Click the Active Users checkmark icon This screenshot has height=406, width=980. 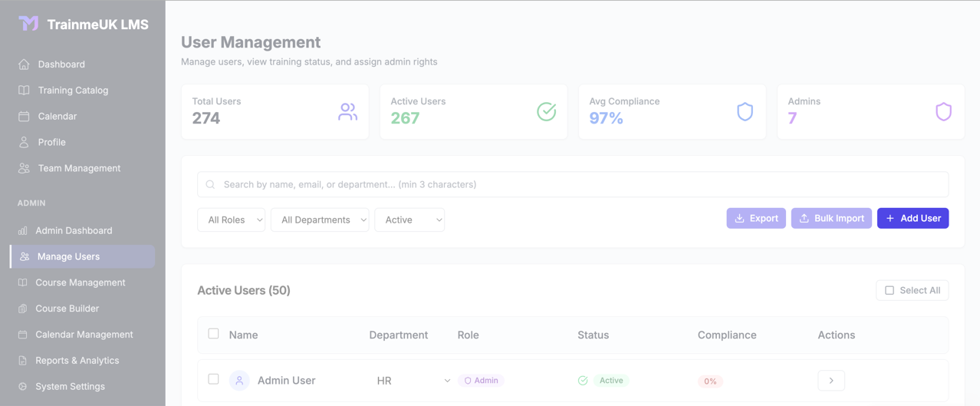546,112
